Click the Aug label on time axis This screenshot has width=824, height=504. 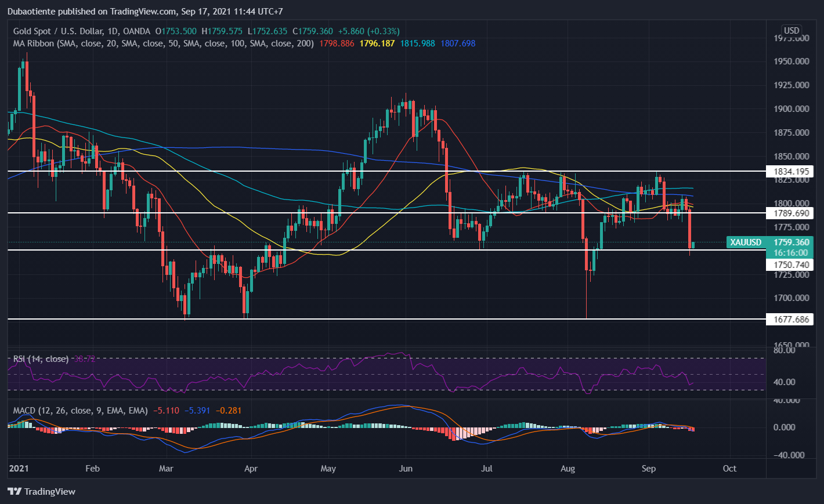pyautogui.click(x=568, y=469)
